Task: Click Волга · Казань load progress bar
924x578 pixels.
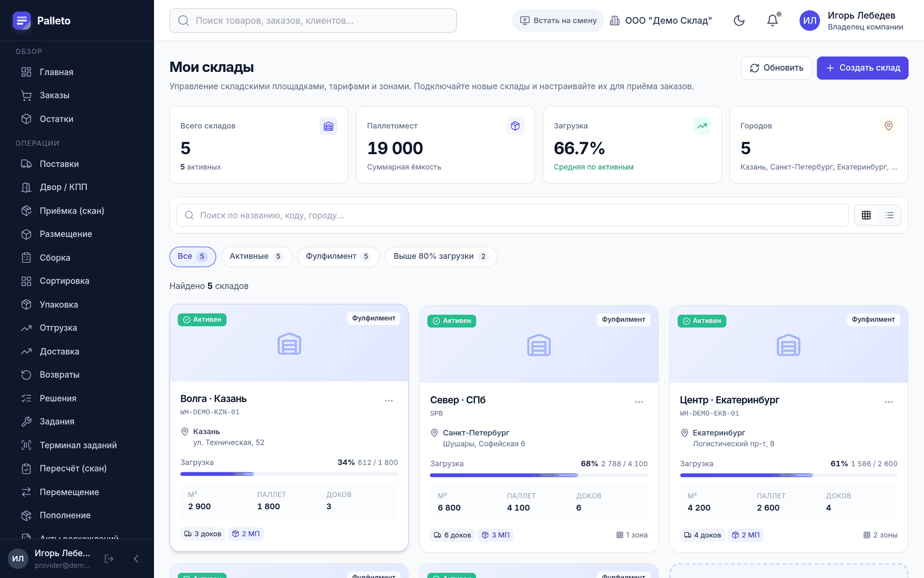Action: tap(289, 474)
